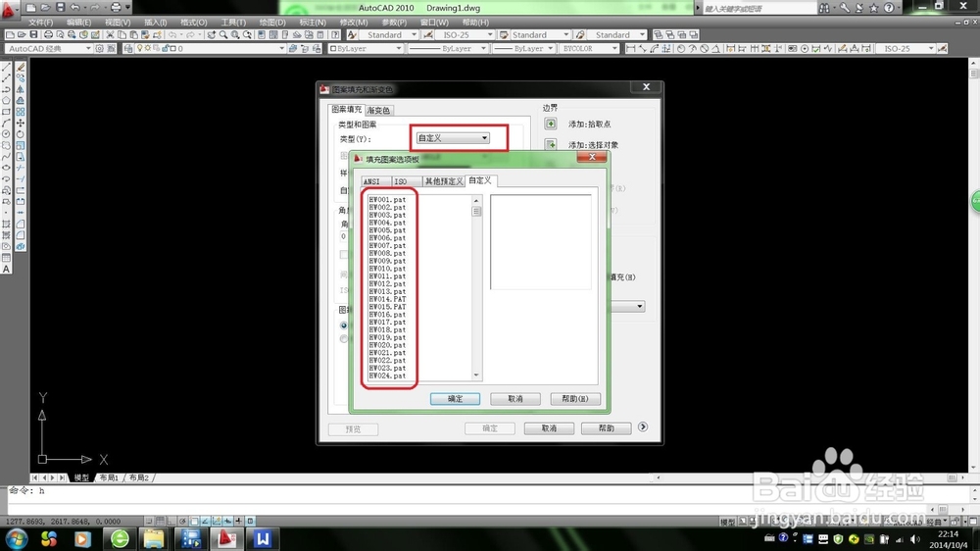
Task: Click 帮助(H) in the pattern palette dialog
Action: (575, 399)
